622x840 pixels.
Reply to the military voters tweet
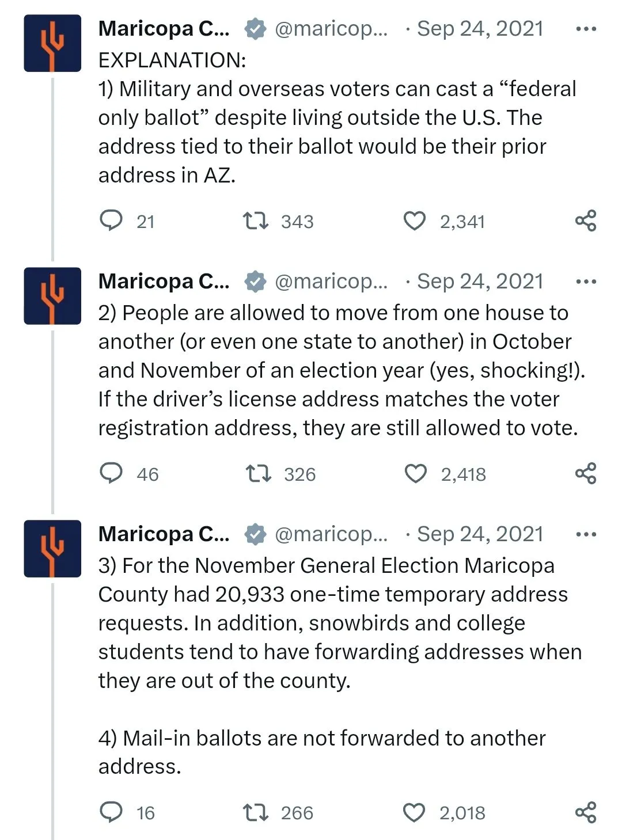(x=111, y=221)
